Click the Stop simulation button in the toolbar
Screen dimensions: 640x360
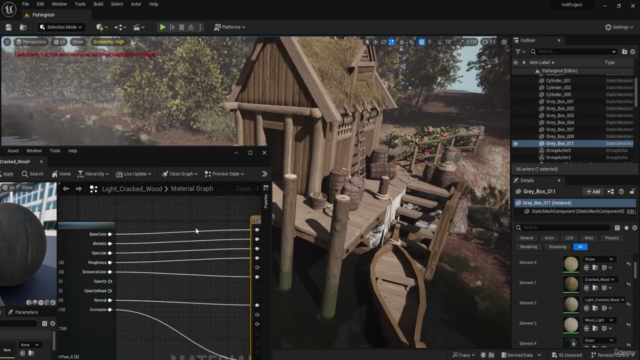point(181,27)
